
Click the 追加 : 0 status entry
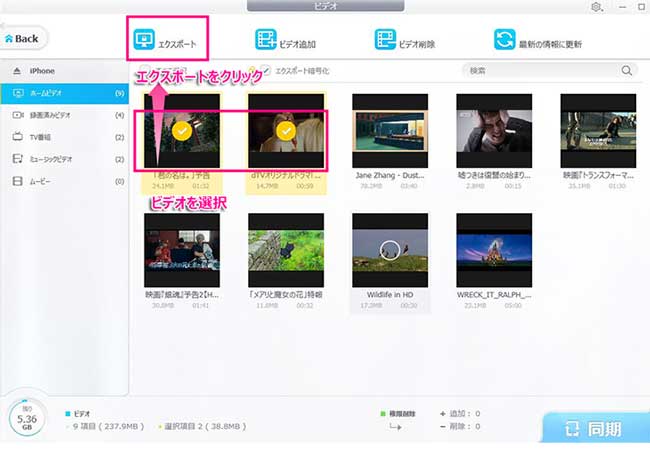pos(460,413)
